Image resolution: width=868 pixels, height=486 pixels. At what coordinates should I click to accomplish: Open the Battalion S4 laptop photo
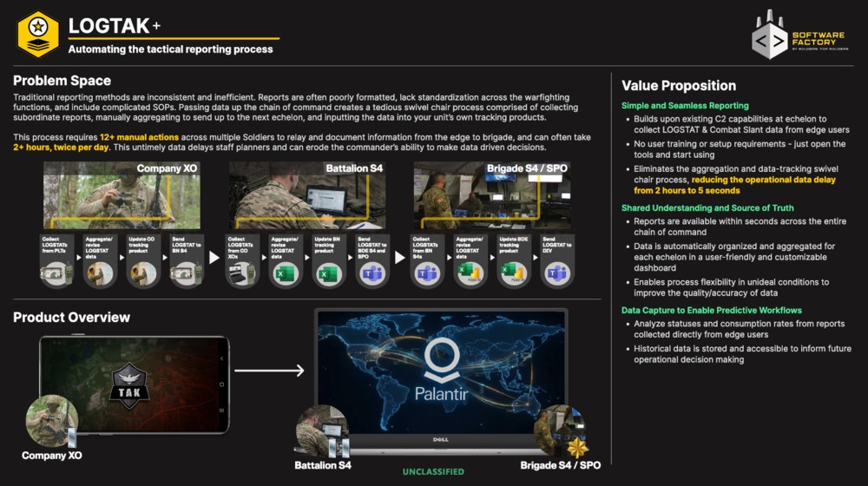[x=307, y=195]
